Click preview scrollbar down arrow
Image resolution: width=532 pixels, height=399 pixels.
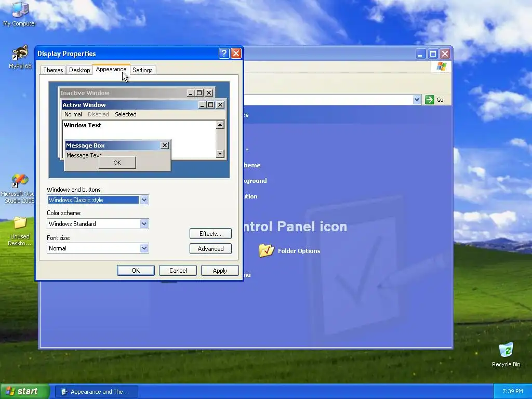pos(220,154)
